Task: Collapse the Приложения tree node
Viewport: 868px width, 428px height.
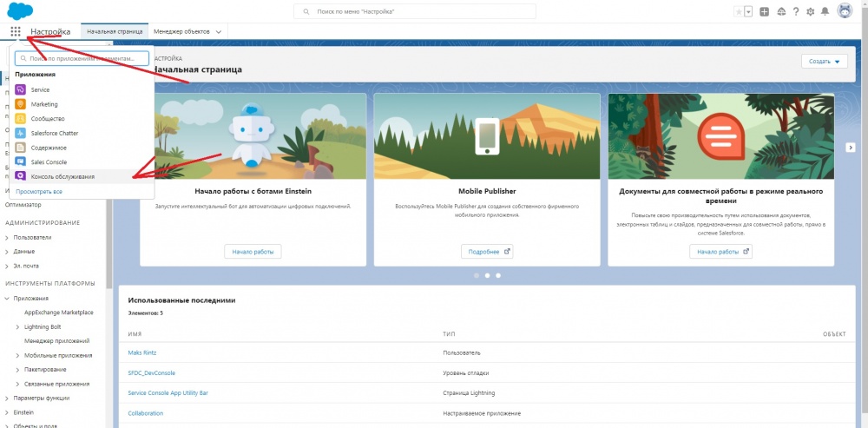Action: click(7, 298)
